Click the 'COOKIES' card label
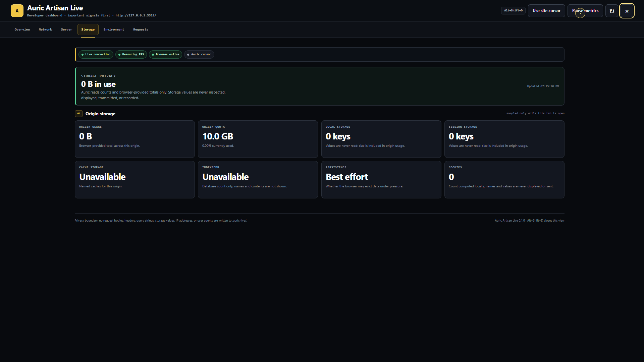 pyautogui.click(x=455, y=167)
